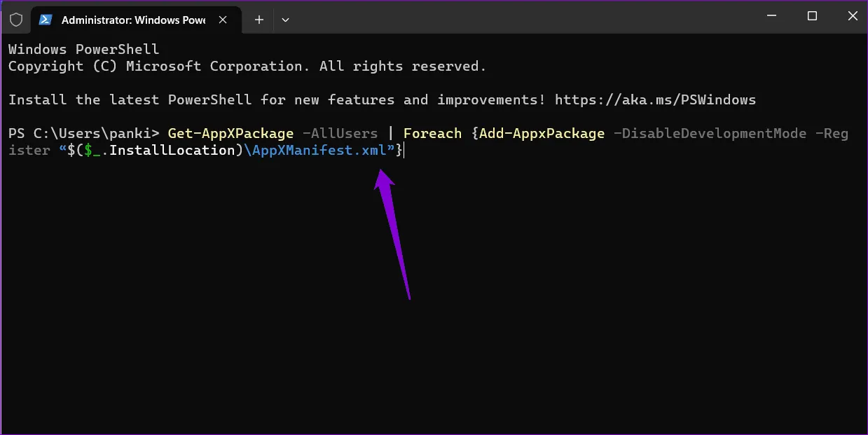Screen dimensions: 868x435
Task: Click the Get-AppXPackage cmdlet text
Action: click(x=230, y=134)
